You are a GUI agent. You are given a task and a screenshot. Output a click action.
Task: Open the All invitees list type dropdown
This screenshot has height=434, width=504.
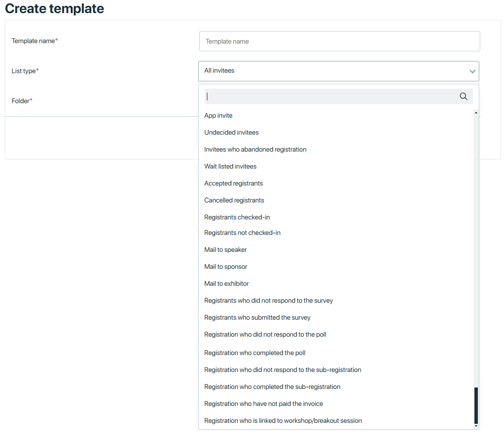[338, 71]
